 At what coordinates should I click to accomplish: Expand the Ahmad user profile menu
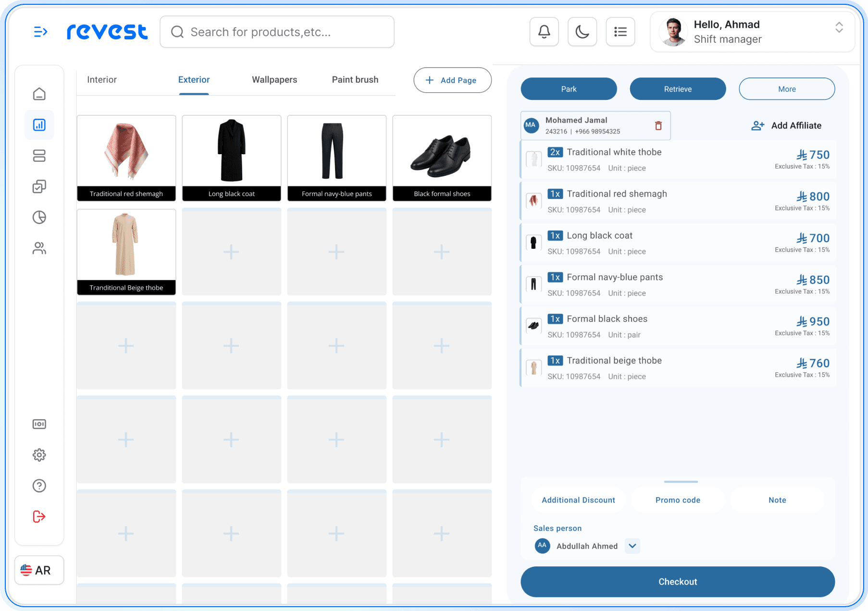click(x=839, y=27)
